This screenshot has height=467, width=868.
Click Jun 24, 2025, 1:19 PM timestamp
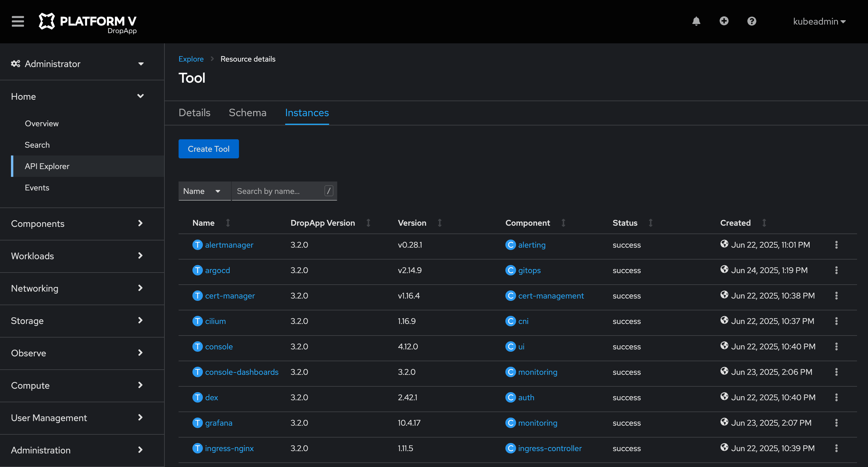tap(769, 270)
